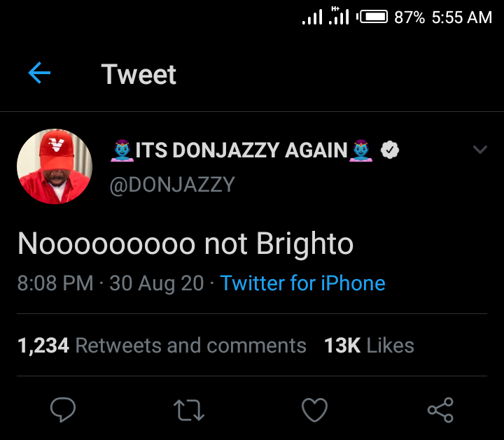Share the tweet using the share icon
This screenshot has height=440, width=504.
coord(440,410)
